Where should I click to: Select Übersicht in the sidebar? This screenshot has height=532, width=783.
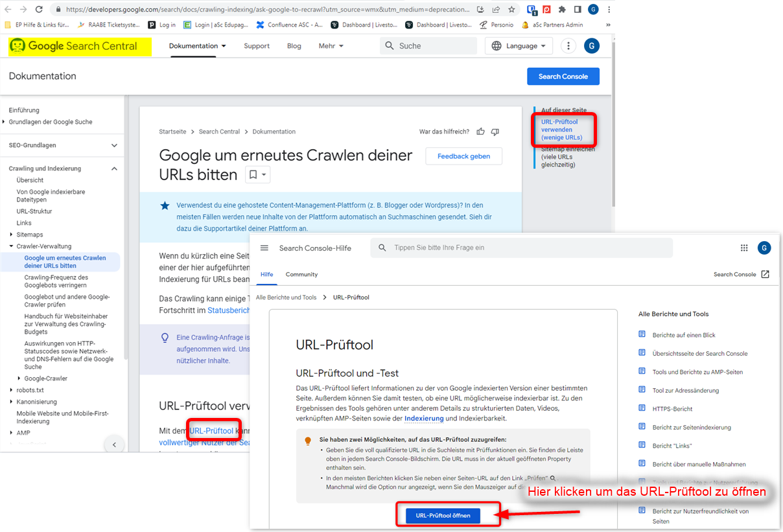[30, 180]
